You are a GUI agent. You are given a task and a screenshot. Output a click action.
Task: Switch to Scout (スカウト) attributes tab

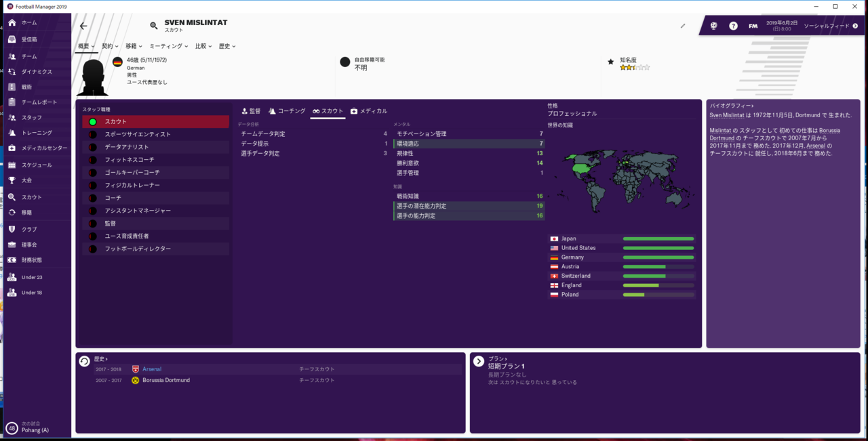click(x=328, y=110)
